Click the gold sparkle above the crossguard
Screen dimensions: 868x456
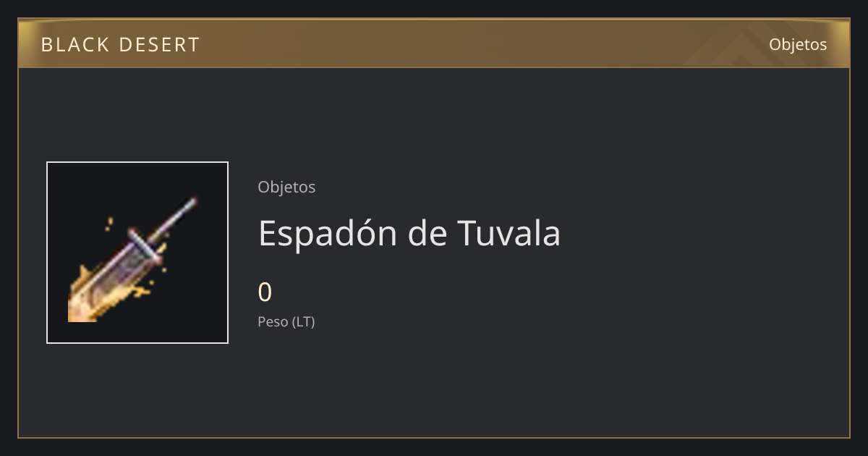[x=109, y=224]
